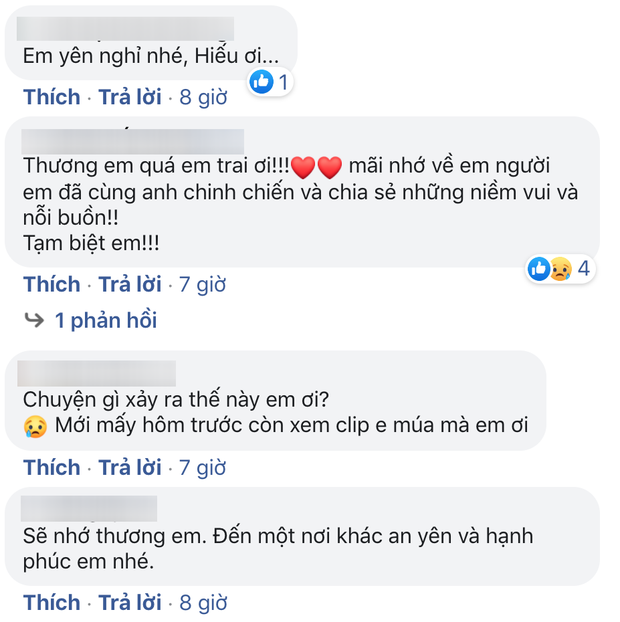
Task: Like the "Em yên nghỉ nhé, Hiếu ơi" comment via Thích
Action: (51, 97)
